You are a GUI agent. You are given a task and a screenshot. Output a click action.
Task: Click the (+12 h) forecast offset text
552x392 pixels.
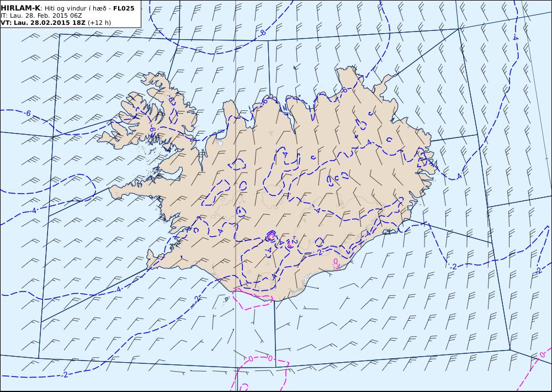[x=99, y=23]
